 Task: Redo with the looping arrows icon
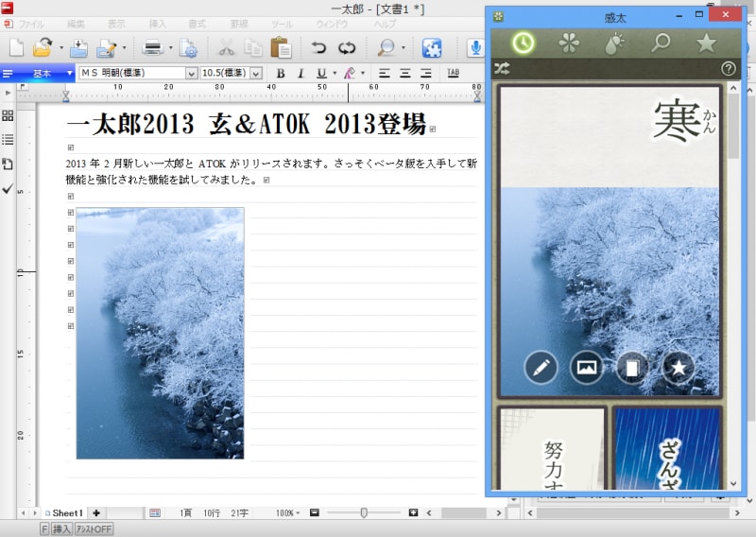pyautogui.click(x=346, y=47)
